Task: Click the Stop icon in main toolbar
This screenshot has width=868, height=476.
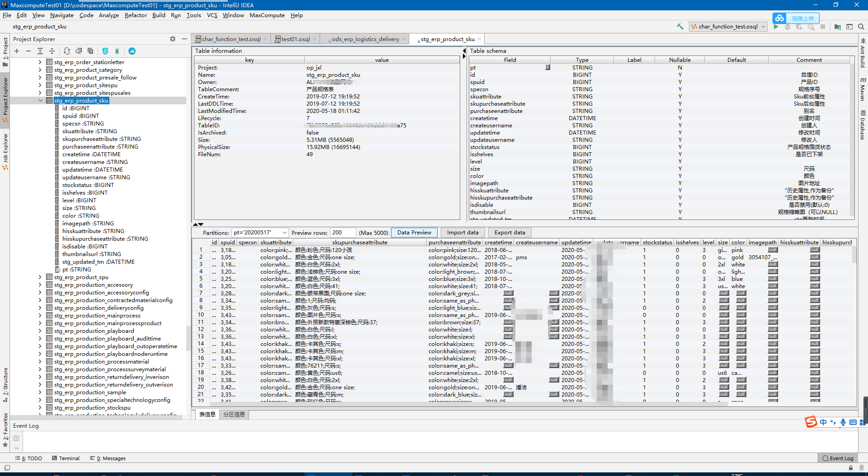Action: [x=822, y=27]
